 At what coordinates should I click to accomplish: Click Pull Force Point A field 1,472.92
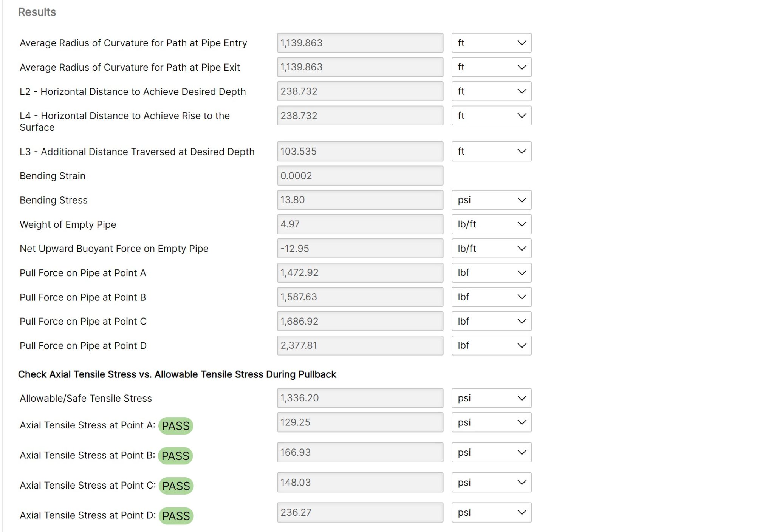[360, 272]
